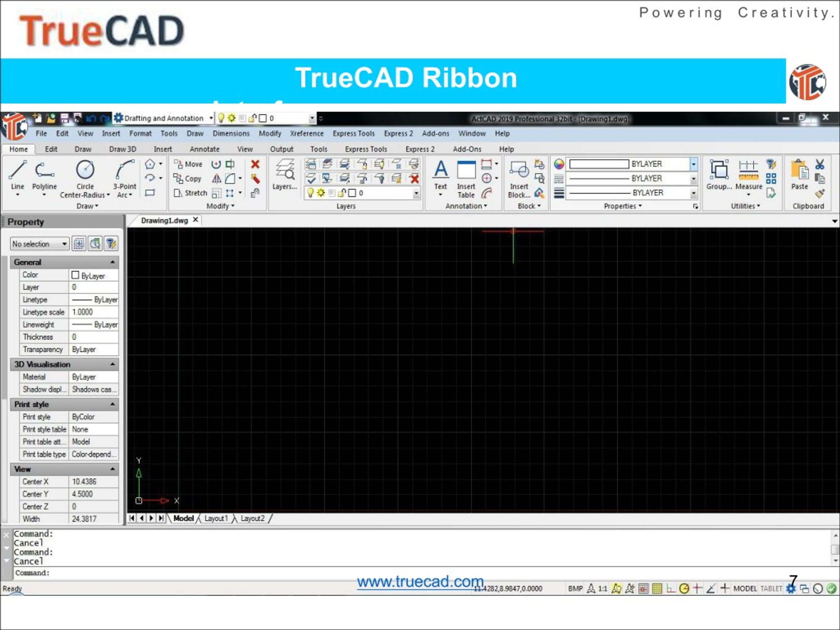Select the Stretch tool
Screen dimensions: 840x630
coord(191,193)
